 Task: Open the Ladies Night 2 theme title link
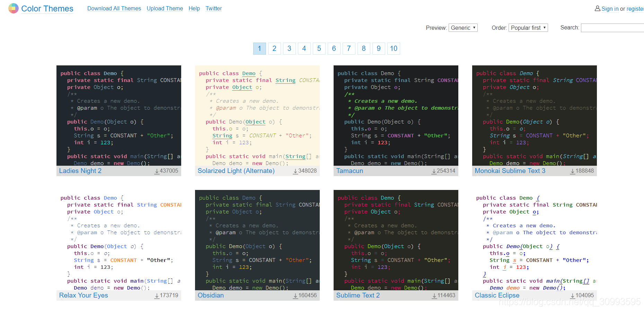[x=80, y=171]
